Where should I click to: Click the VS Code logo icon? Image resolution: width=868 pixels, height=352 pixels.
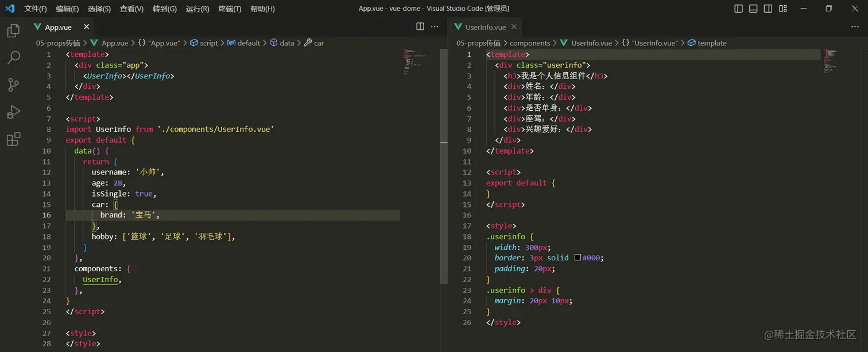pyautogui.click(x=10, y=9)
